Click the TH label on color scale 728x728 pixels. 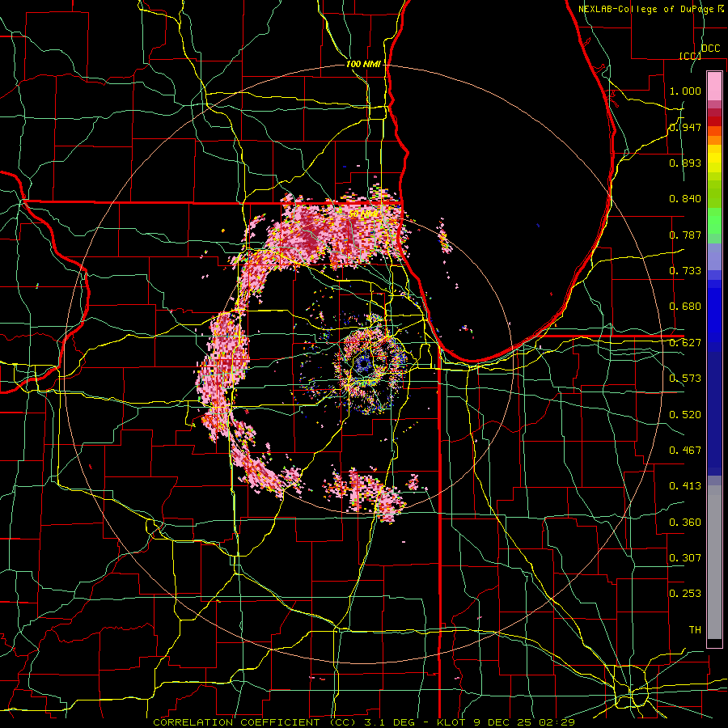pyautogui.click(x=695, y=630)
